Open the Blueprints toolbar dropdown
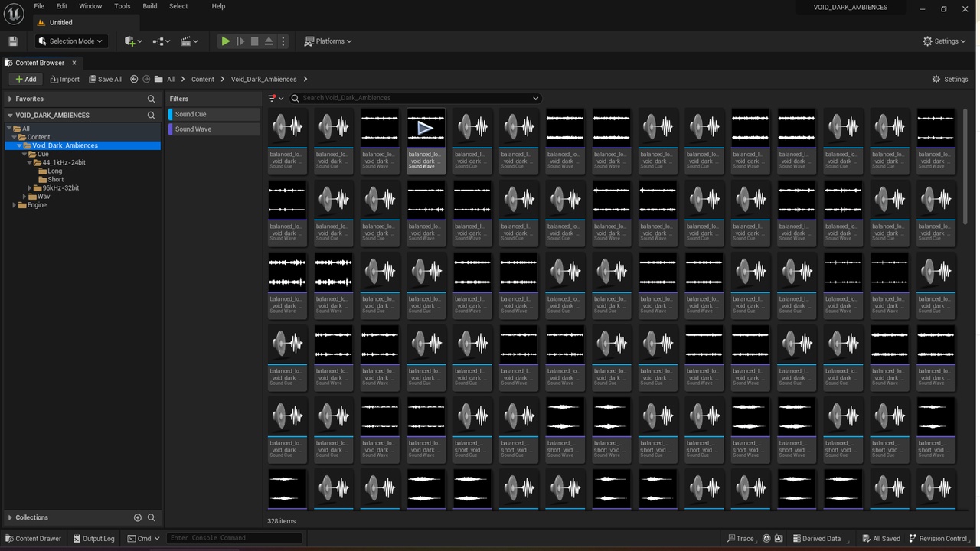 (162, 41)
